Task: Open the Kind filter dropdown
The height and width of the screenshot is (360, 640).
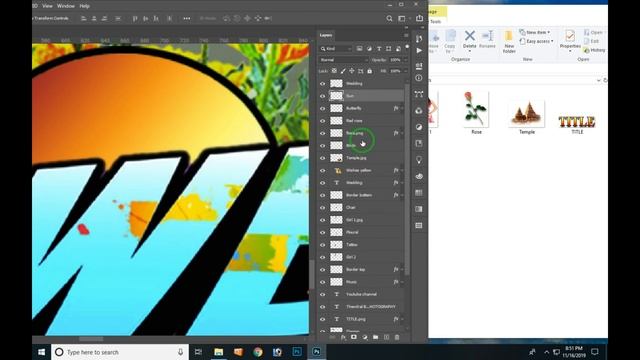Action: (x=336, y=49)
